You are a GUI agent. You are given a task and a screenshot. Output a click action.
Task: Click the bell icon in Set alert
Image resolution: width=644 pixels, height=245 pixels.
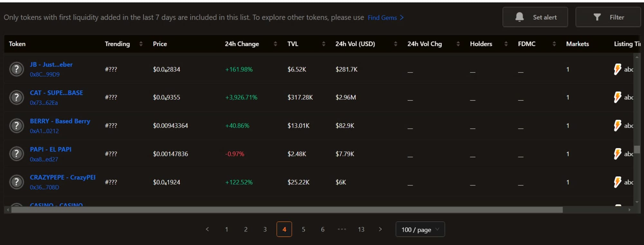tap(519, 17)
